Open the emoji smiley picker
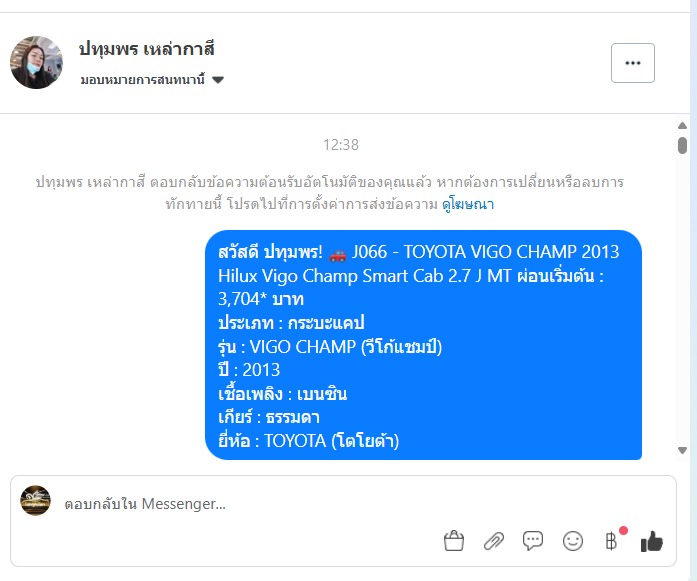The height and width of the screenshot is (581, 697). tap(573, 541)
